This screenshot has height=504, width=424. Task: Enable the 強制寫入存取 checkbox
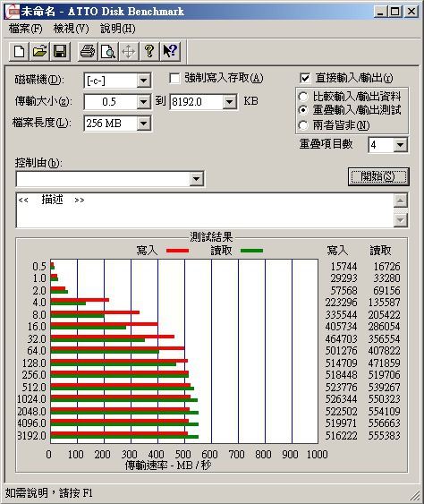[174, 78]
